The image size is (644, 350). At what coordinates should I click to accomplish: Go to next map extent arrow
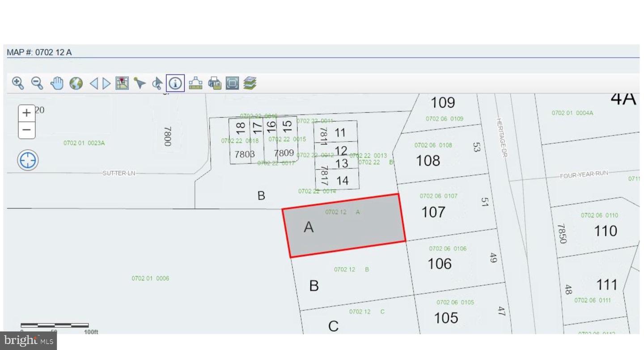click(x=106, y=84)
